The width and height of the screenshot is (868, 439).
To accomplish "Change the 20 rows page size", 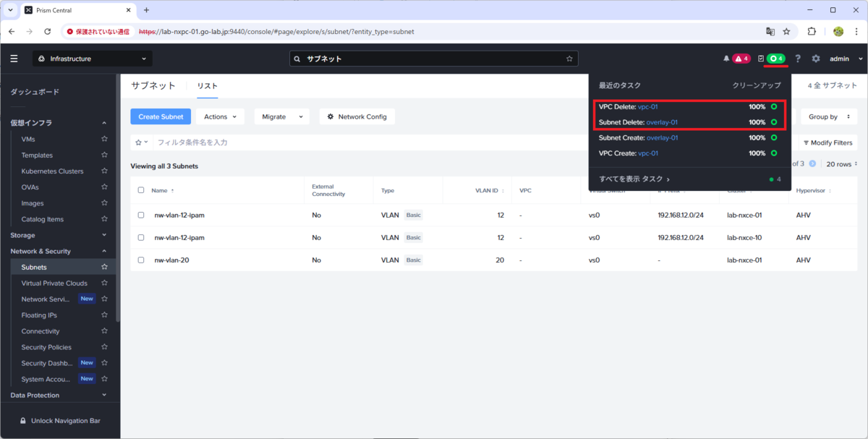I will [842, 164].
